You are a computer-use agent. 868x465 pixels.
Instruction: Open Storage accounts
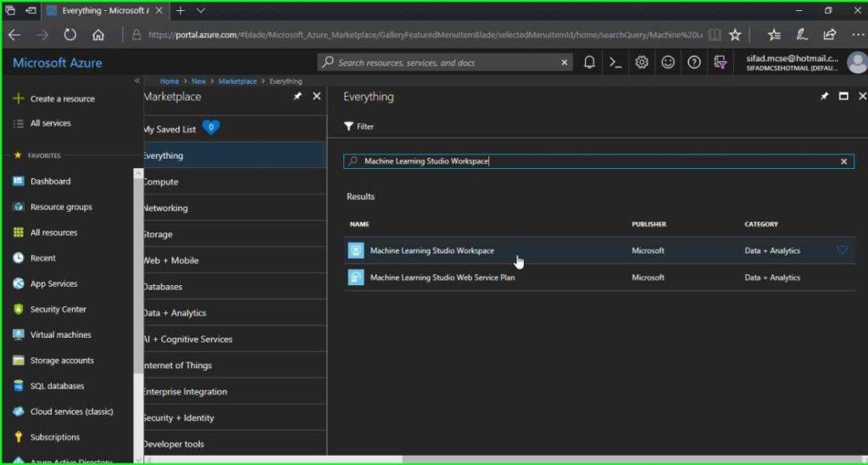[53, 361]
